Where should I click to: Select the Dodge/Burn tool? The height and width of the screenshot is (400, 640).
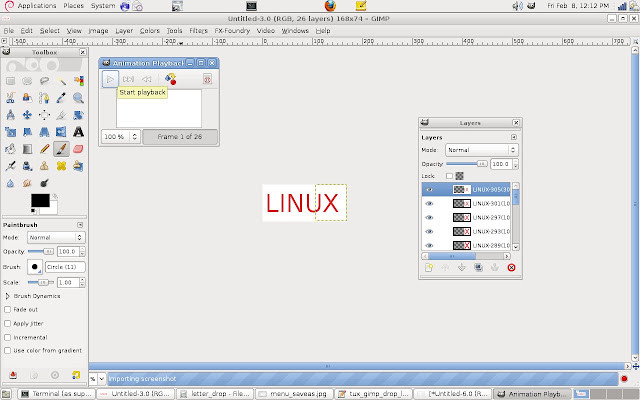pos(44,183)
